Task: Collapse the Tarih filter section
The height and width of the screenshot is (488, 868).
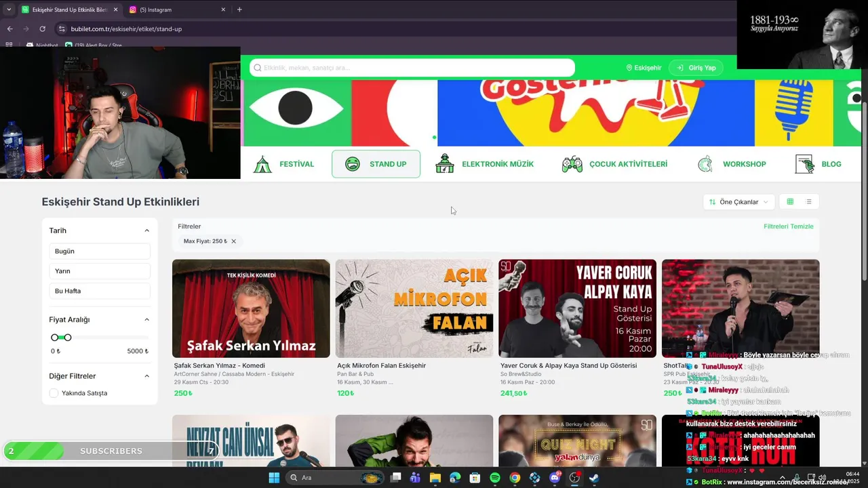Action: click(x=146, y=230)
